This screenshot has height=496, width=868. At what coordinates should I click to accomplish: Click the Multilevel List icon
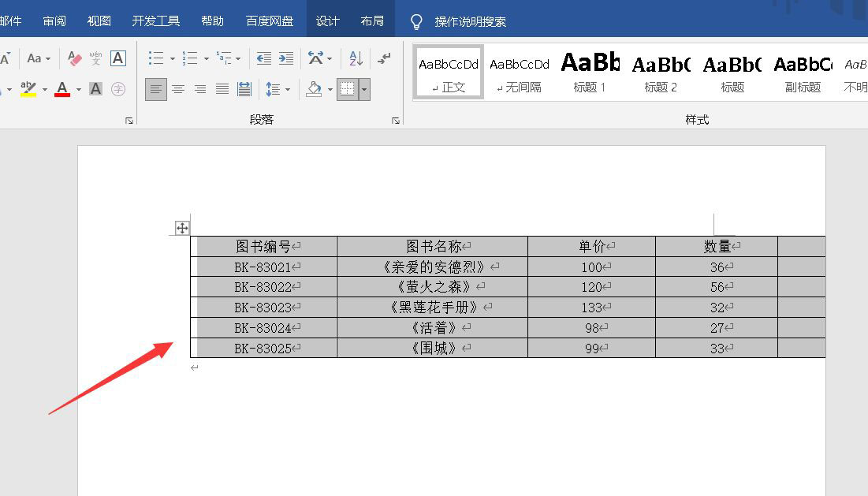point(224,58)
